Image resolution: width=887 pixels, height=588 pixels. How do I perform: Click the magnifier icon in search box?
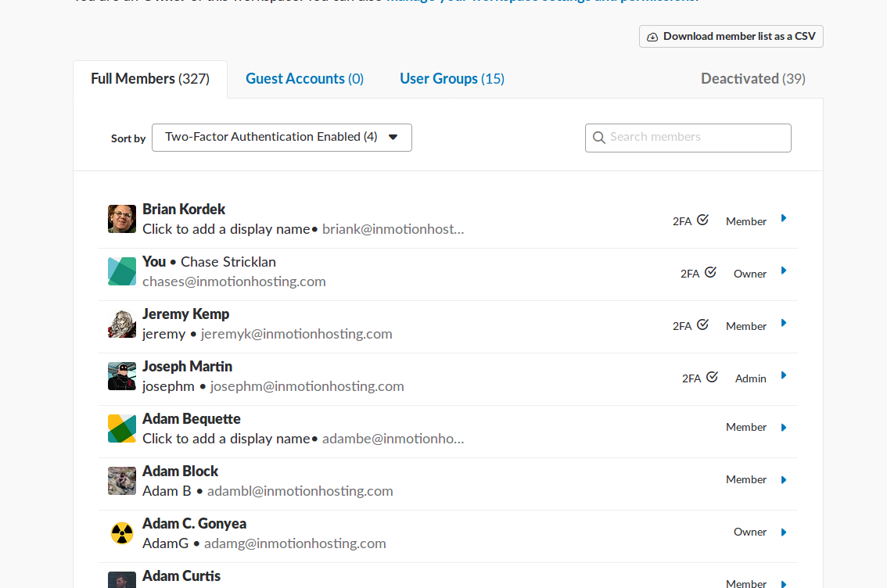click(599, 138)
